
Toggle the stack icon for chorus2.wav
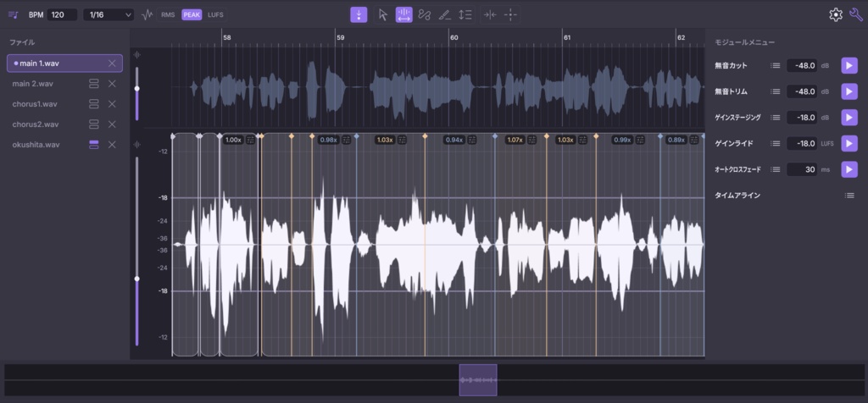[x=94, y=124]
